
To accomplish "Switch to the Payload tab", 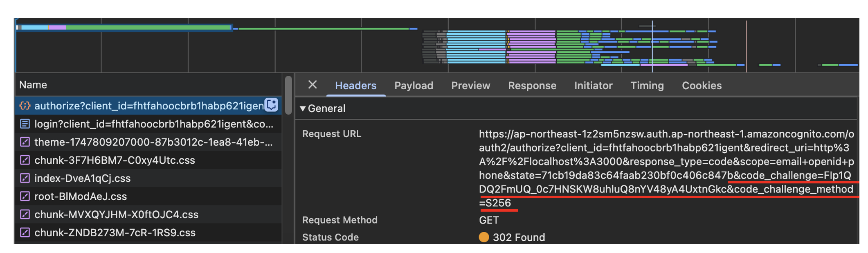I will tap(414, 86).
